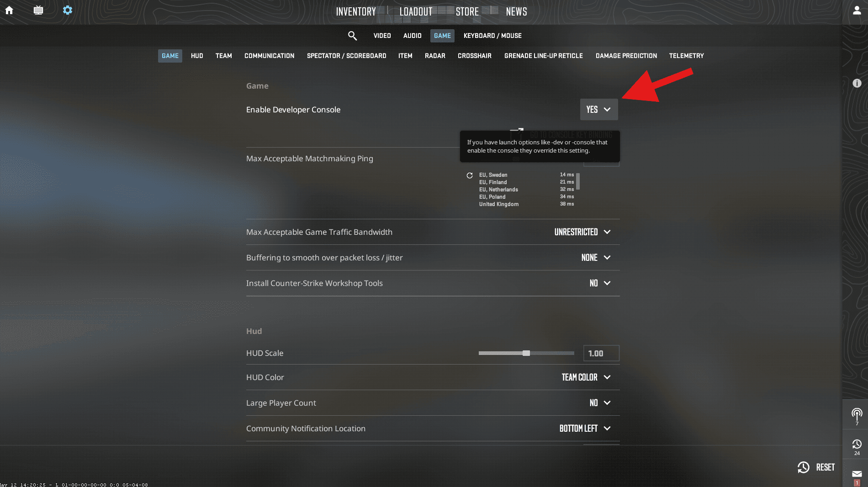Screen dimensions: 868x487
Task: Open notifications with the envelope icon
Action: (856, 474)
